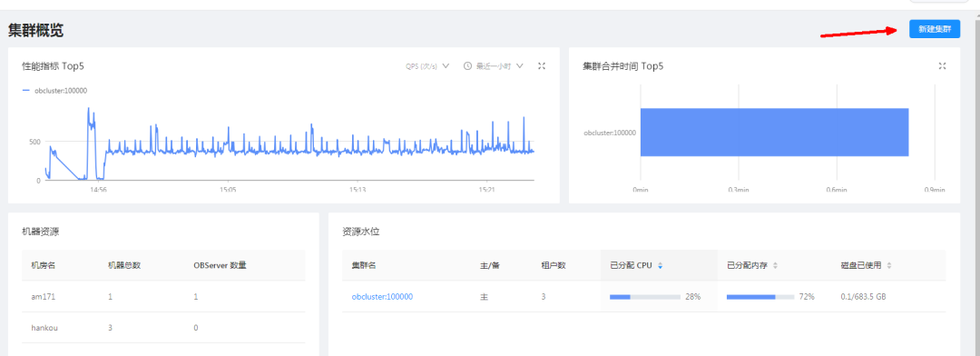This screenshot has height=356, width=980.
Task: Click the obcluster:100000 merge time bar
Action: 774,132
